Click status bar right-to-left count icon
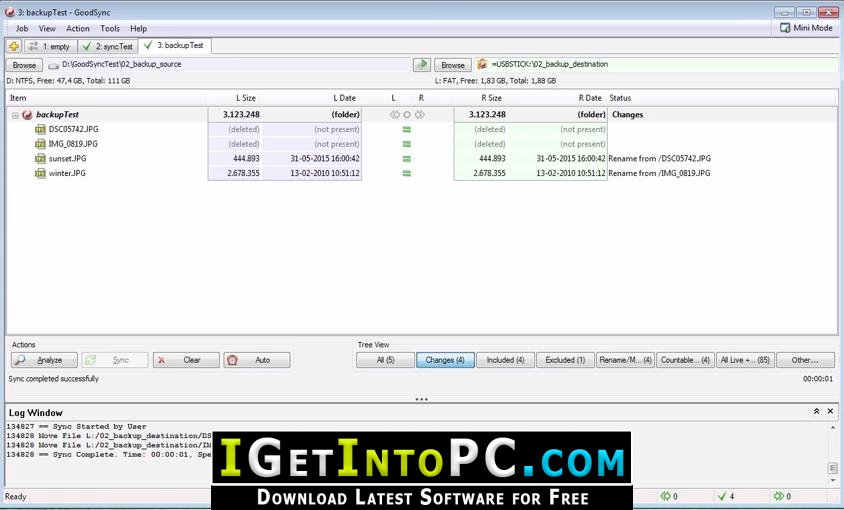Screen dimensions: 844x510 [x=665, y=496]
